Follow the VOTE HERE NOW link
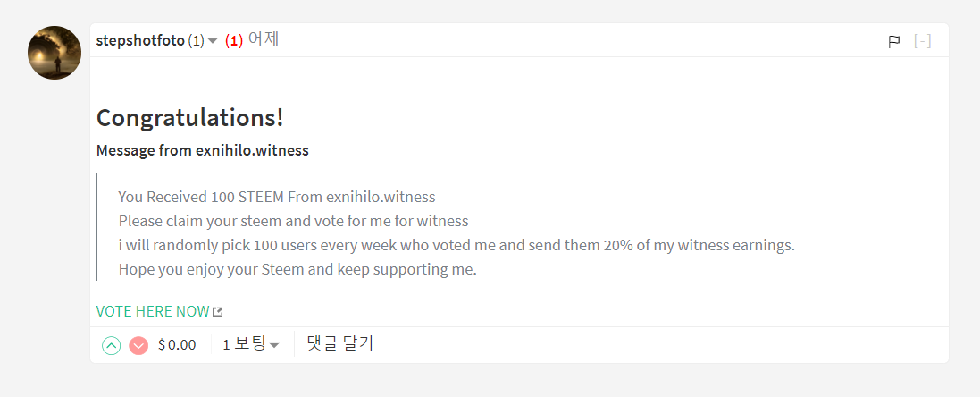 pos(153,311)
